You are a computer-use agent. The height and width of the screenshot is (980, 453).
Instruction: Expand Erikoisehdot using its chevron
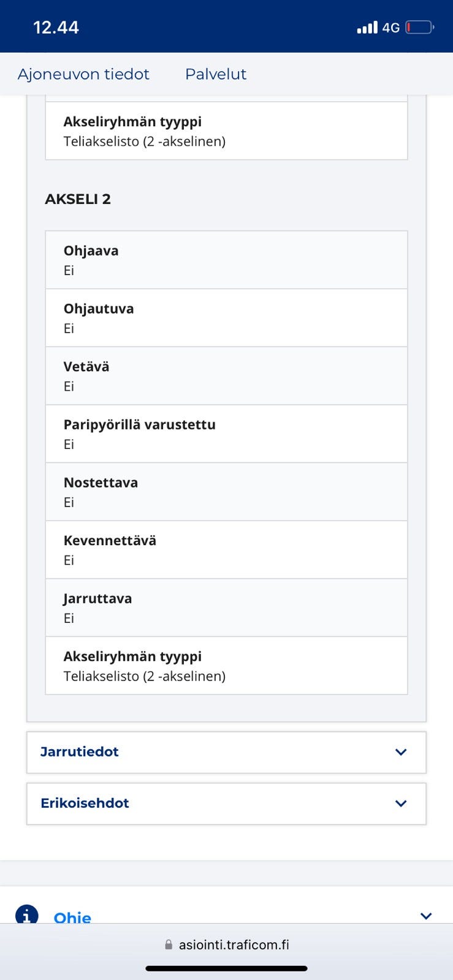tap(400, 804)
